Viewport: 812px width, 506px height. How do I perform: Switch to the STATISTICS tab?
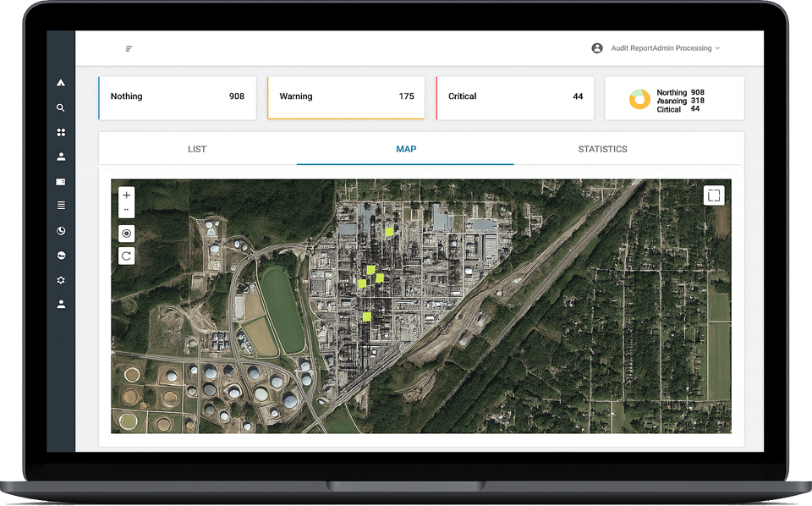tap(602, 149)
